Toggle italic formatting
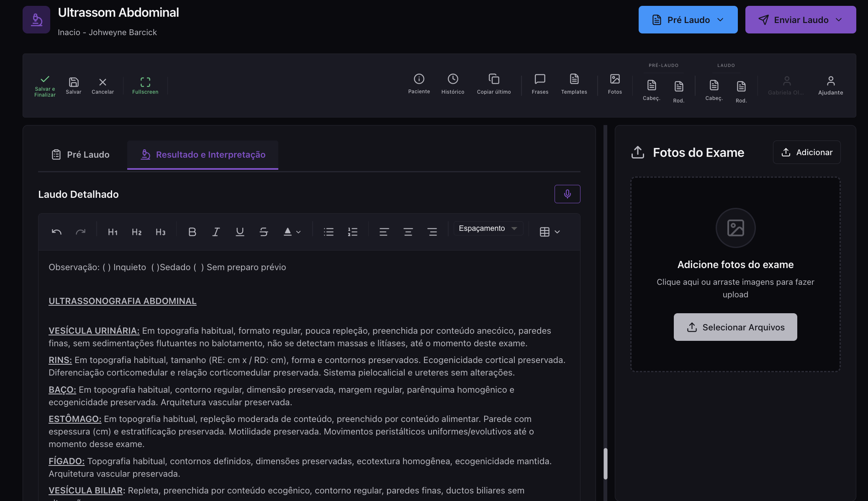The width and height of the screenshot is (868, 501). point(216,232)
